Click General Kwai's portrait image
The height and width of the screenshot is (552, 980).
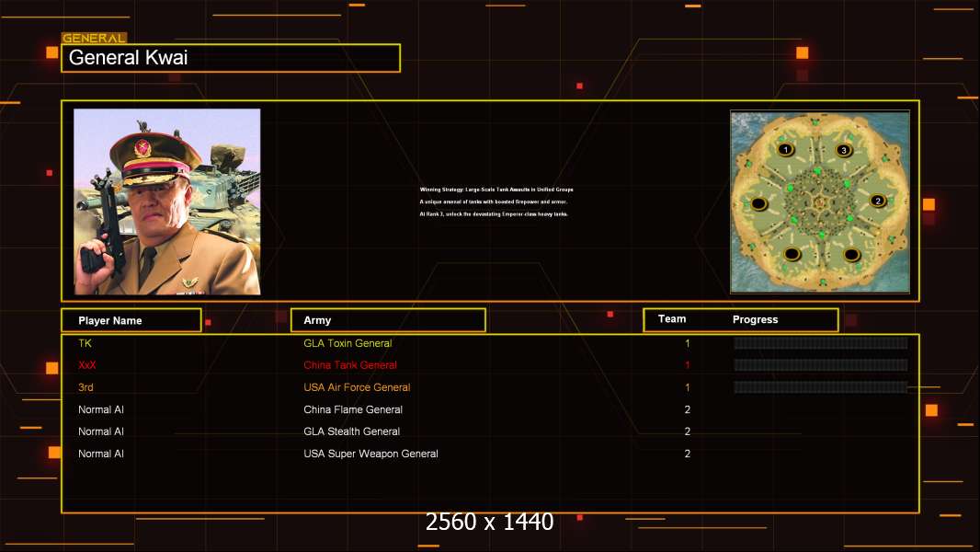pos(167,201)
